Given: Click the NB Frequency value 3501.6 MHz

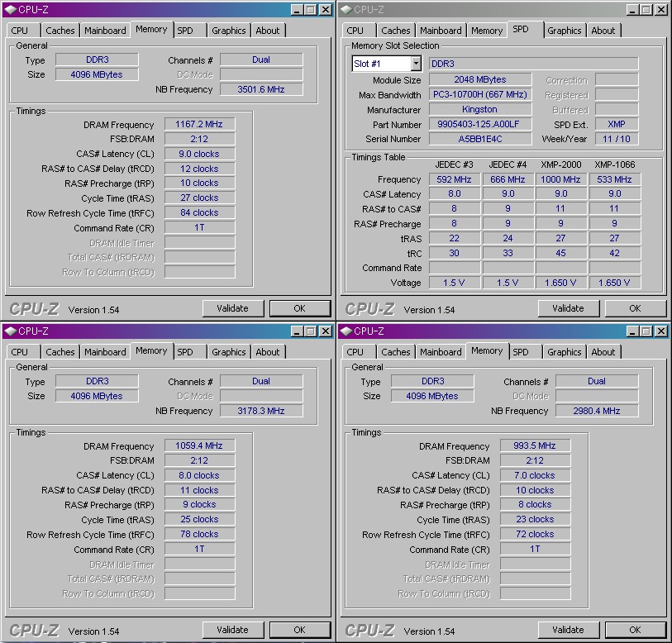Looking at the screenshot, I should [261, 89].
